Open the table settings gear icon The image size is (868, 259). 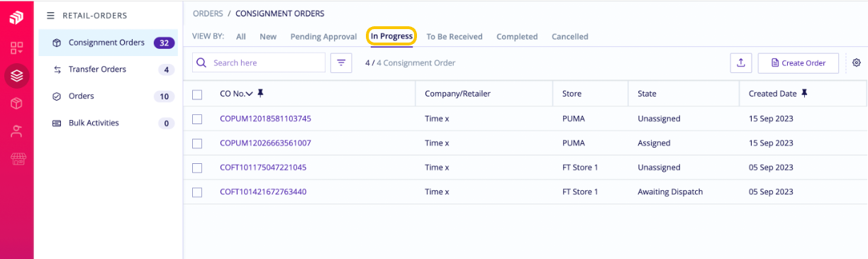857,62
